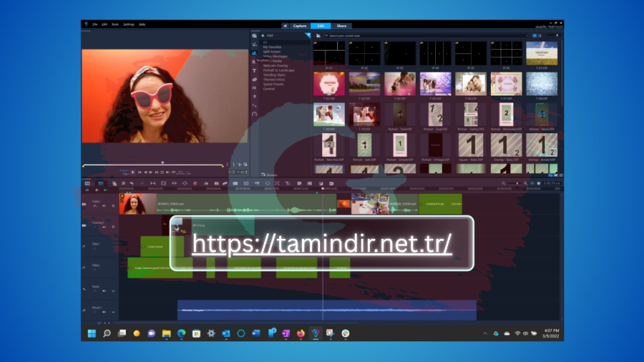Adjust the timeline zoom slider
The height and width of the screenshot is (362, 644).
514,184
